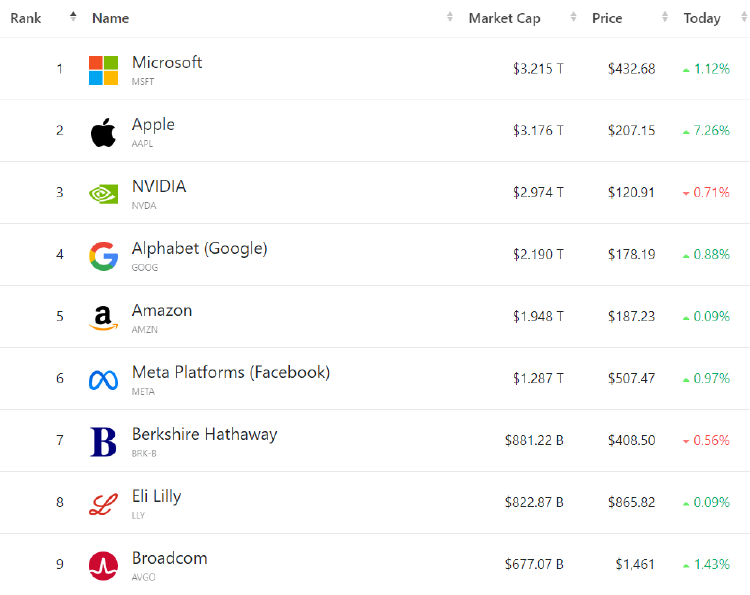This screenshot has height=595, width=750.
Task: Click the Microsoft four-square logo
Action: [103, 70]
